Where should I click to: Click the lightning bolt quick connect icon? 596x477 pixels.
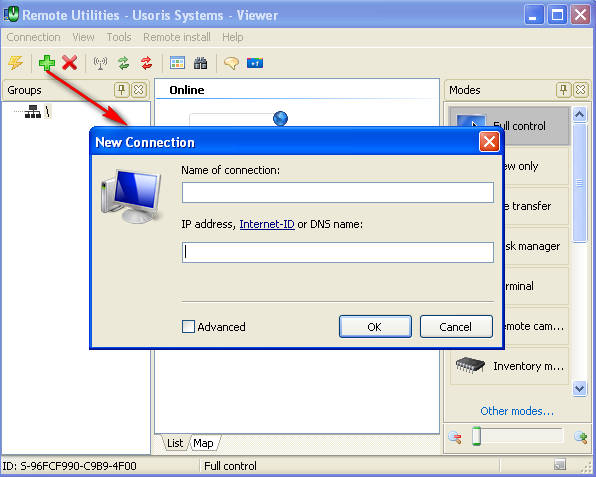[16, 63]
